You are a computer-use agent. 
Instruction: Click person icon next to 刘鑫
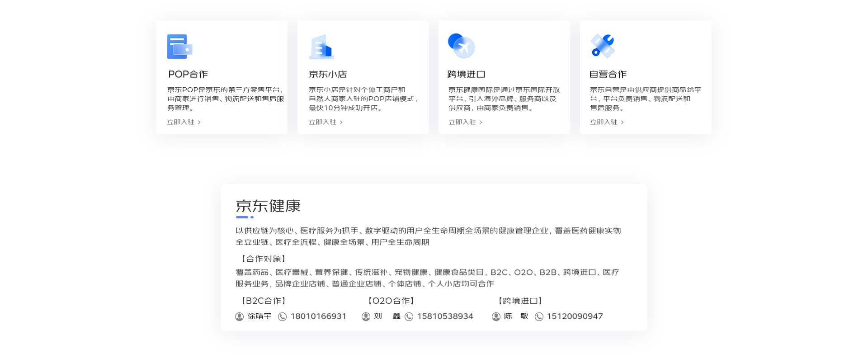pos(366,316)
